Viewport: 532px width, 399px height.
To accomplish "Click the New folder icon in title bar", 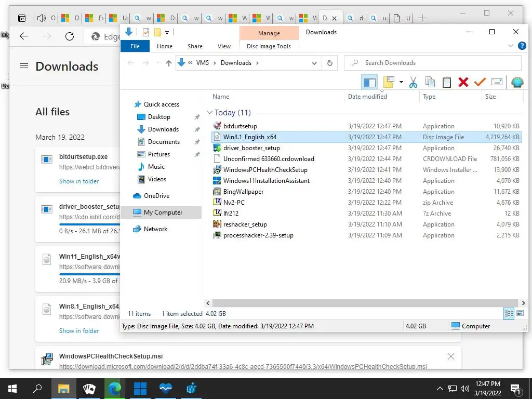I will 157,32.
